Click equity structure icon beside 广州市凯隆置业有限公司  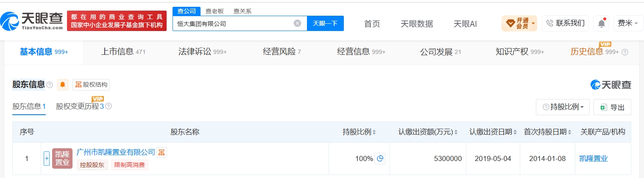[161, 153]
